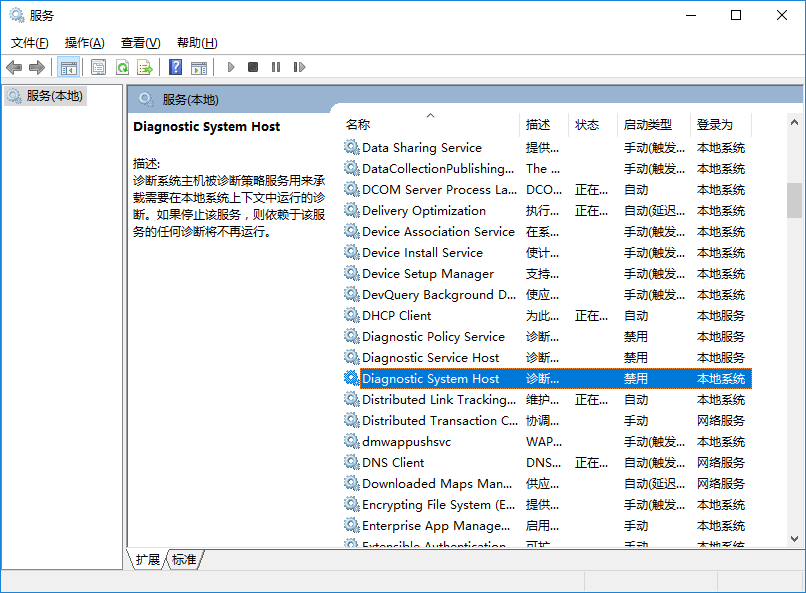Click the sort arrow on the 名称 column
This screenshot has width=806, height=593.
click(x=430, y=116)
